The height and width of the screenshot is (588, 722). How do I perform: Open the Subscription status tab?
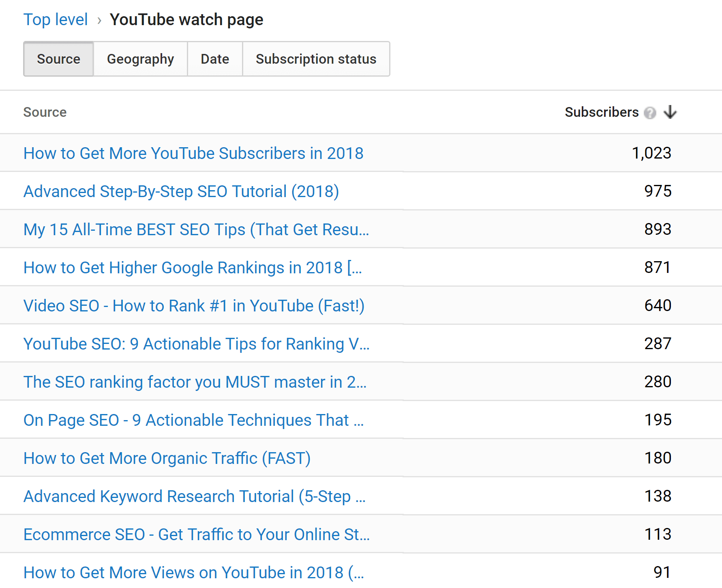pyautogui.click(x=316, y=59)
